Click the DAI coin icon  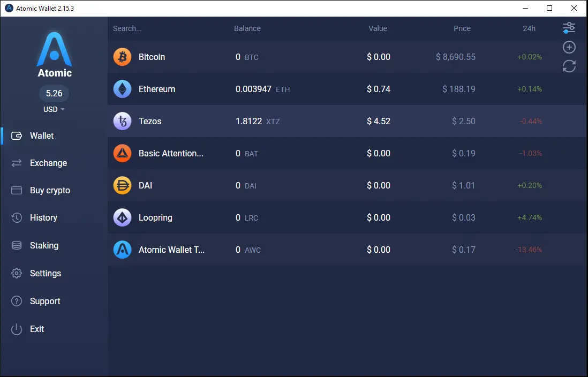click(122, 185)
